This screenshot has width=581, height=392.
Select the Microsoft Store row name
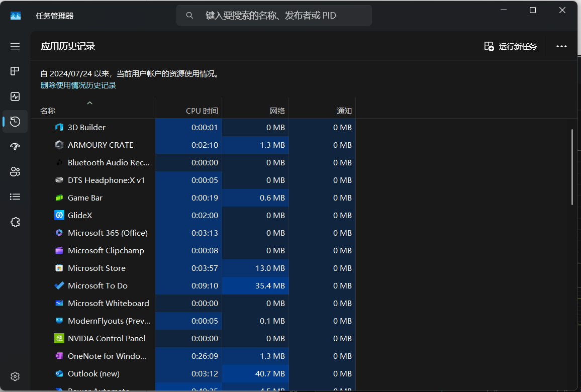click(x=96, y=268)
